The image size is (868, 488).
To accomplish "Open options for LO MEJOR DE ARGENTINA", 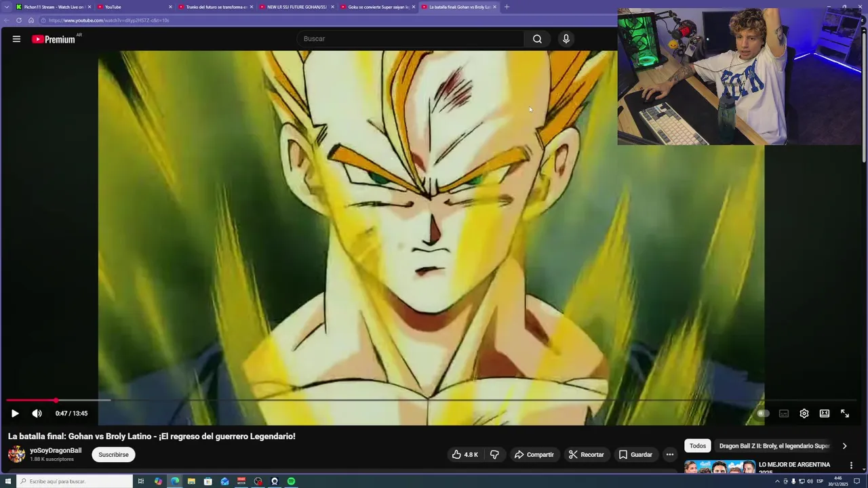I will point(851,466).
